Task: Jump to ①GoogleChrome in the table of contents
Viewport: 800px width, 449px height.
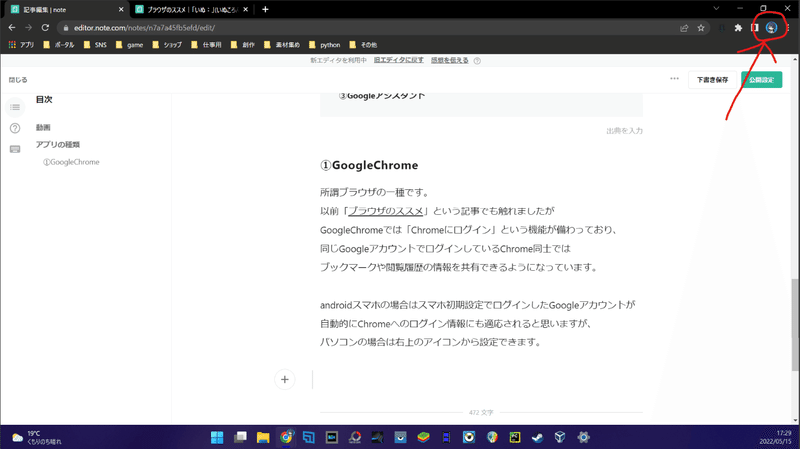Action: [71, 162]
